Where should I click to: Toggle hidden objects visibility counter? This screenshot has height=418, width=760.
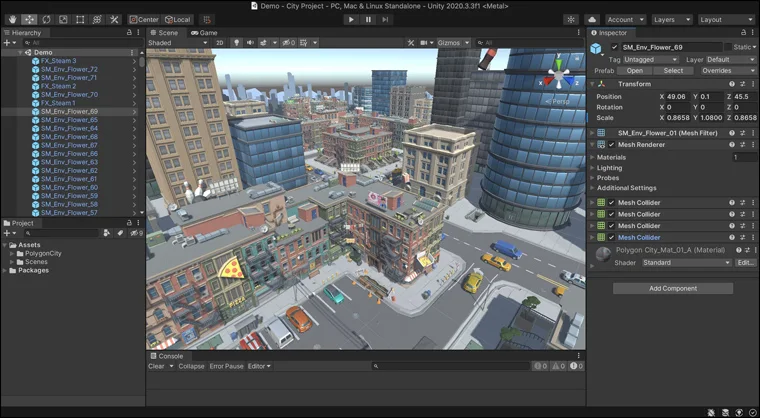click(288, 43)
